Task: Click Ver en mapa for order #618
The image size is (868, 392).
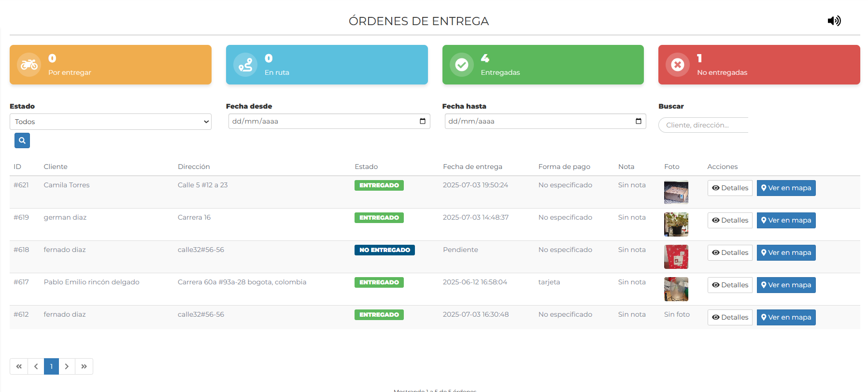Action: point(786,252)
